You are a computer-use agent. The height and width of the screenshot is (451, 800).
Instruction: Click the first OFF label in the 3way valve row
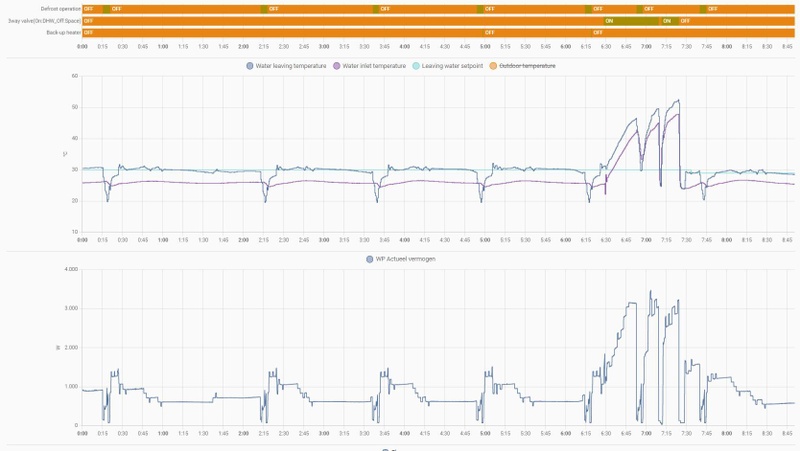88,21
